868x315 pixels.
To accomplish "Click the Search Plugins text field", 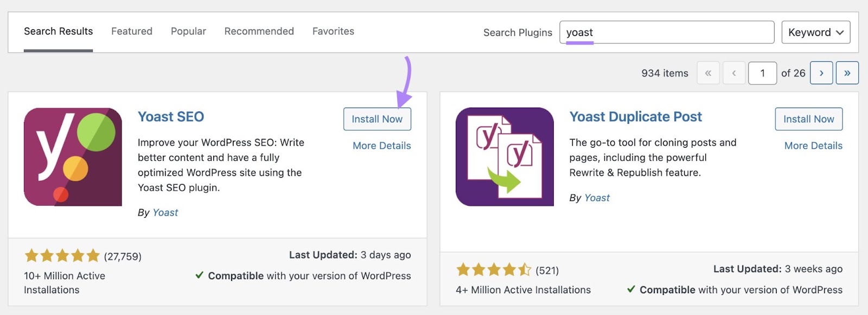I will click(x=666, y=32).
